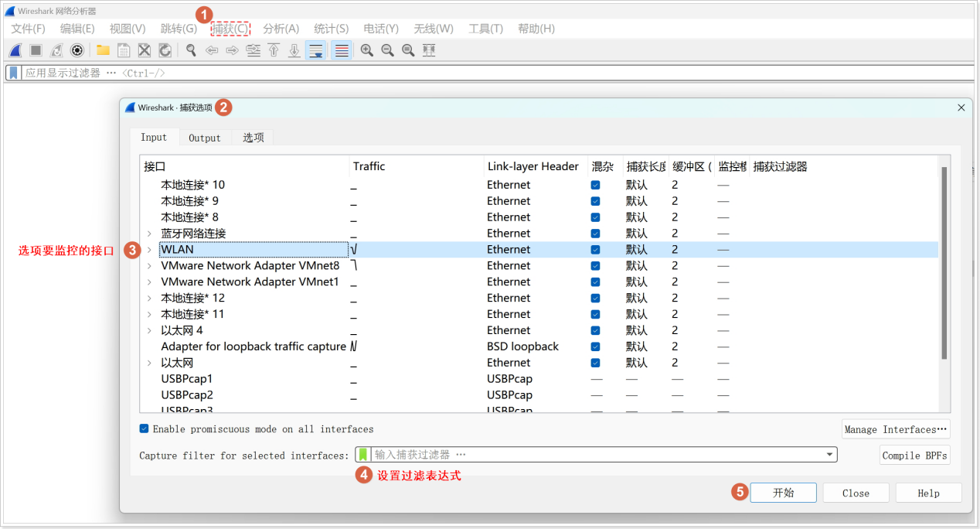Toggle auto-scroll during live capture icon
Viewport: 980px width, 529px height.
[x=315, y=50]
